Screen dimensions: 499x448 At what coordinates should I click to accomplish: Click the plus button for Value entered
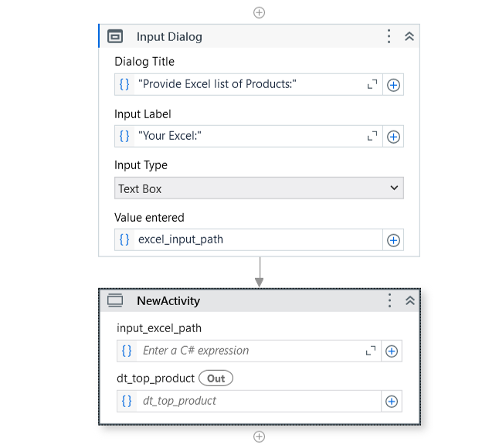click(393, 240)
